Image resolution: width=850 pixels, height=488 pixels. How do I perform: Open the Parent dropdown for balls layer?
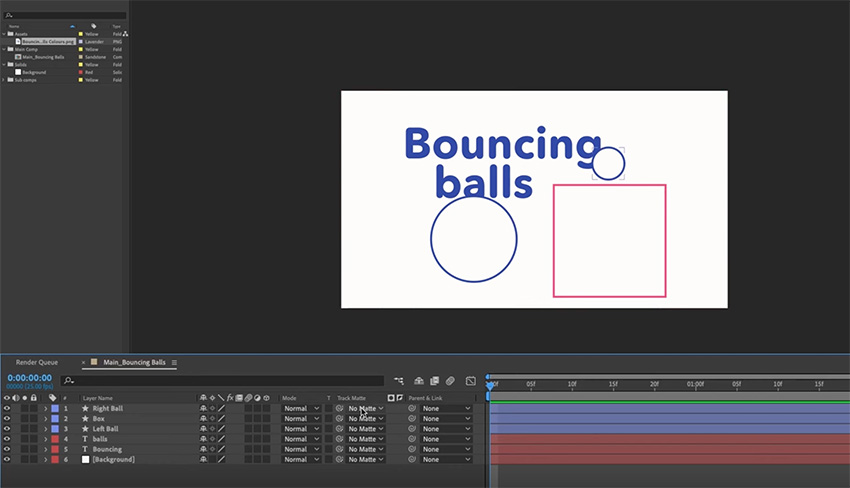446,439
